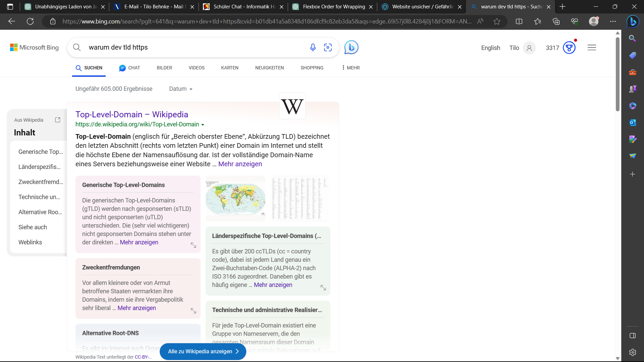This screenshot has width=644, height=362.
Task: Expand the Zweckentfremdungen card
Action: point(194,311)
